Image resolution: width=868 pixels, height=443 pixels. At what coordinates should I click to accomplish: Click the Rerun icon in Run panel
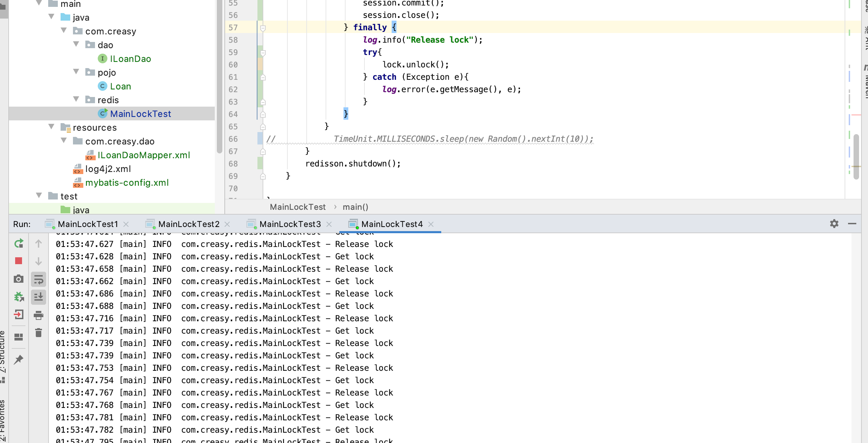click(19, 244)
